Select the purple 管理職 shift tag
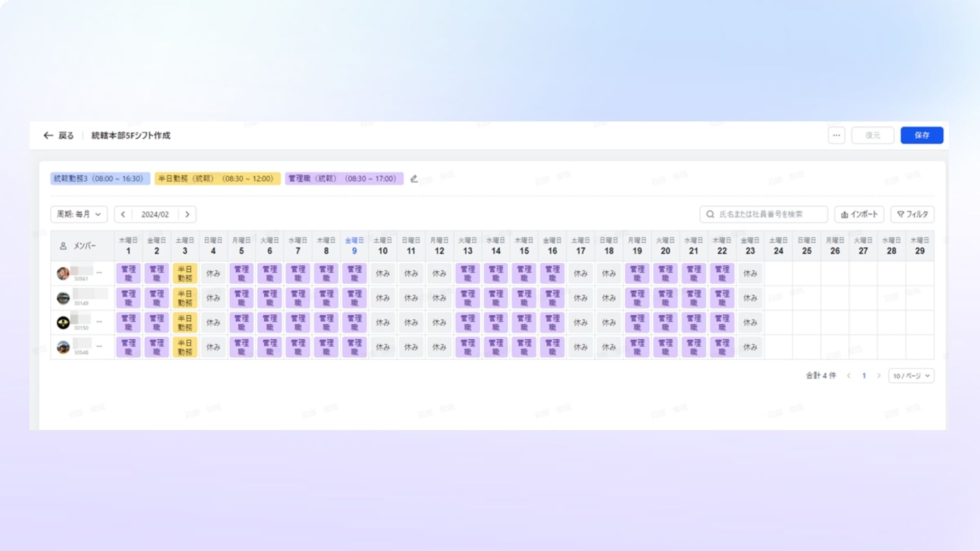This screenshot has height=551, width=980. (x=344, y=179)
